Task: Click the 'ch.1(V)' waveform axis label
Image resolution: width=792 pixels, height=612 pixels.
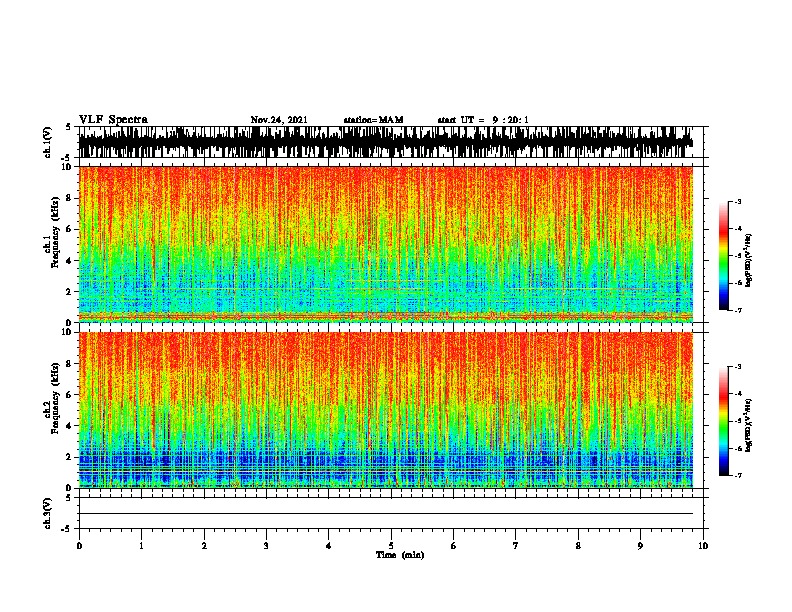Action: point(48,142)
